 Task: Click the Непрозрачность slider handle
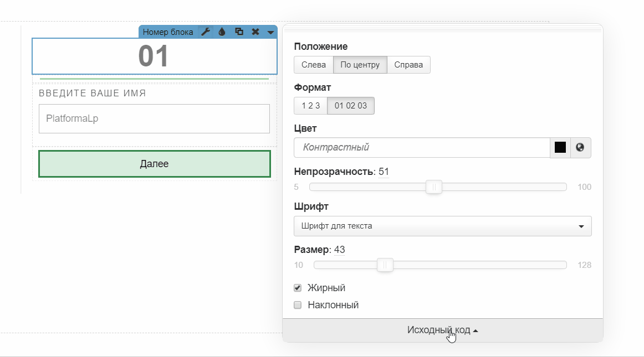(434, 187)
